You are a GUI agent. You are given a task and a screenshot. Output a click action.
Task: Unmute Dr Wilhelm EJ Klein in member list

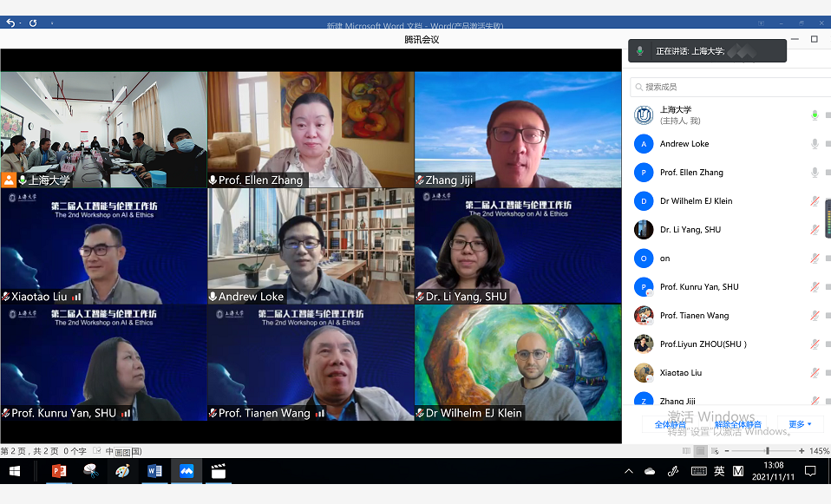pos(815,201)
